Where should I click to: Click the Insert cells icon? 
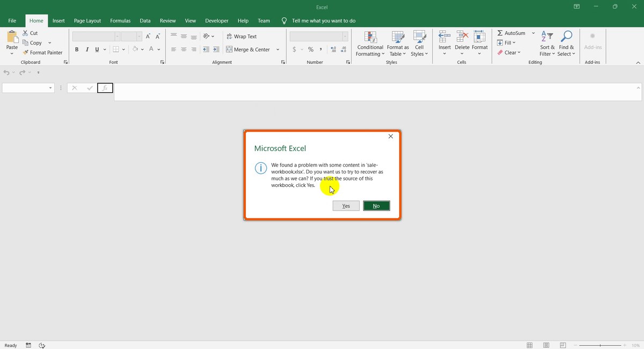click(444, 37)
